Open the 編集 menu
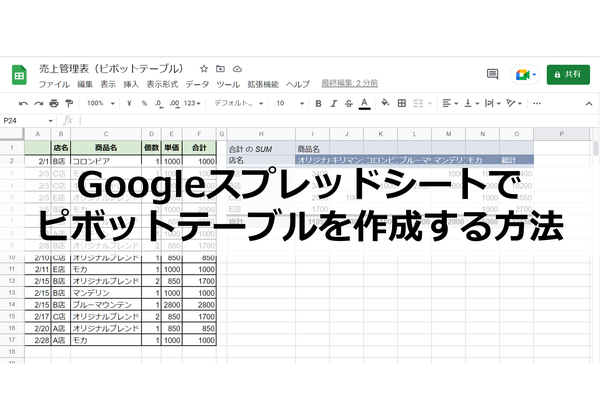Viewport: 600px width, 420px height. [85, 84]
